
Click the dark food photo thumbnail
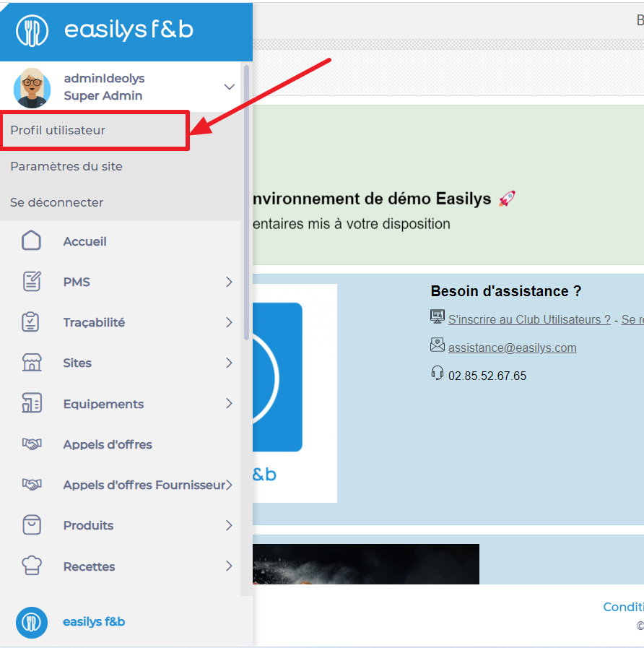366,563
